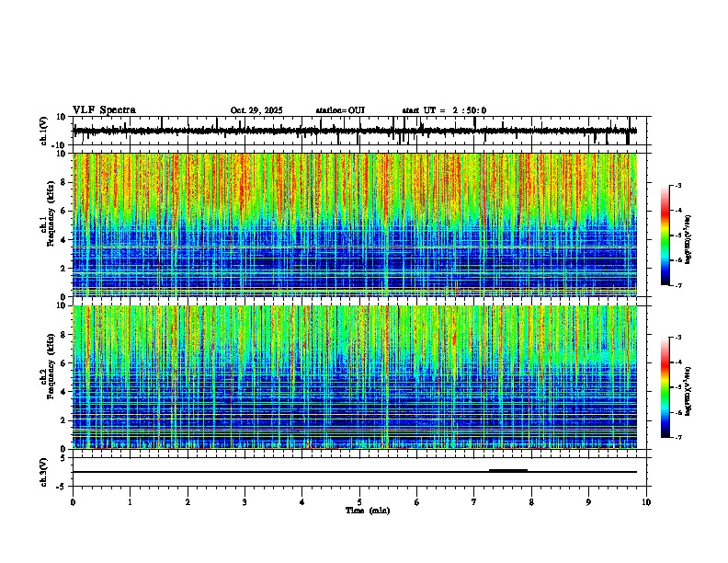Click the "-3" tick on ch.1 color bar

(678, 186)
